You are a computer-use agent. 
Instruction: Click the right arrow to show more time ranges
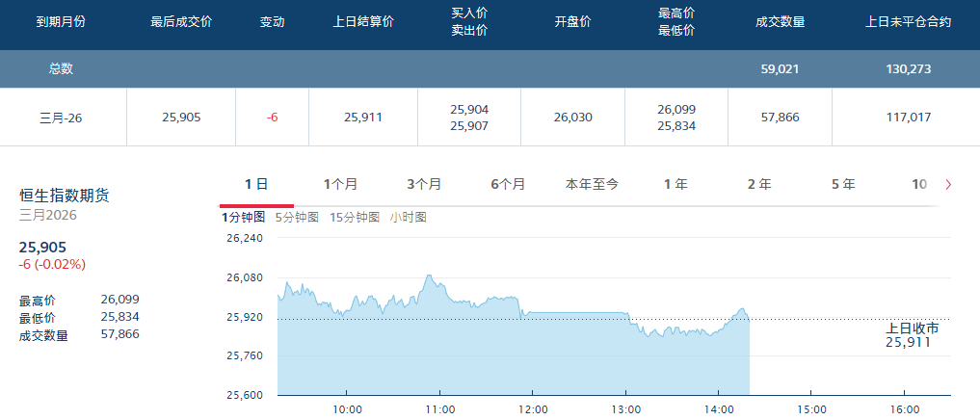tap(948, 185)
